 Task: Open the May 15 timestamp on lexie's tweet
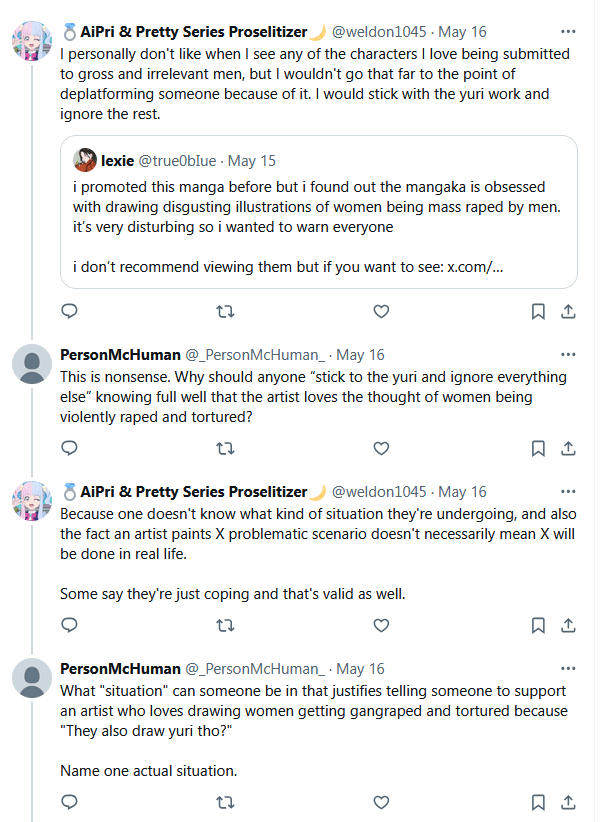[x=253, y=160]
